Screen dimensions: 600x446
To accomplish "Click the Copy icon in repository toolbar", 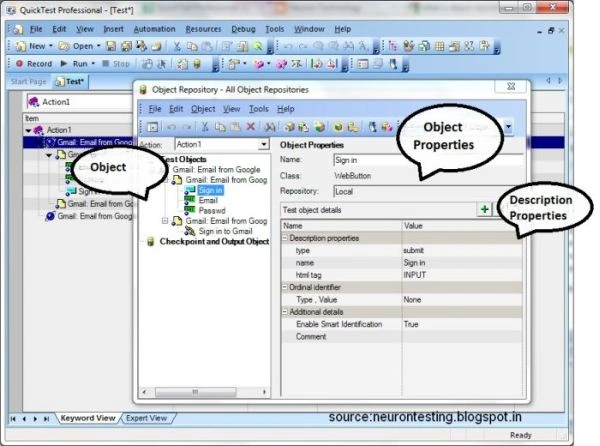I will tap(220, 127).
